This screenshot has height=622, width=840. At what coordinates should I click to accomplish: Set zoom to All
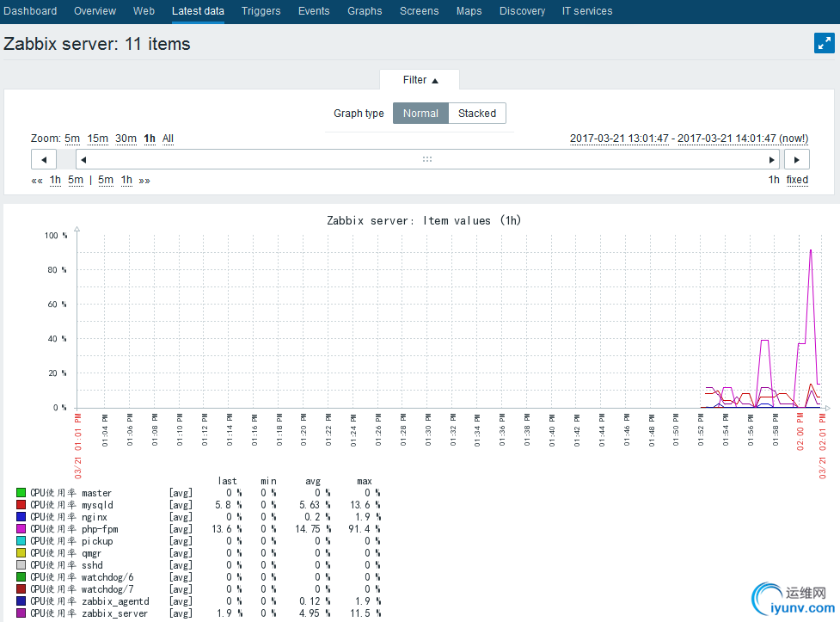[168, 139]
